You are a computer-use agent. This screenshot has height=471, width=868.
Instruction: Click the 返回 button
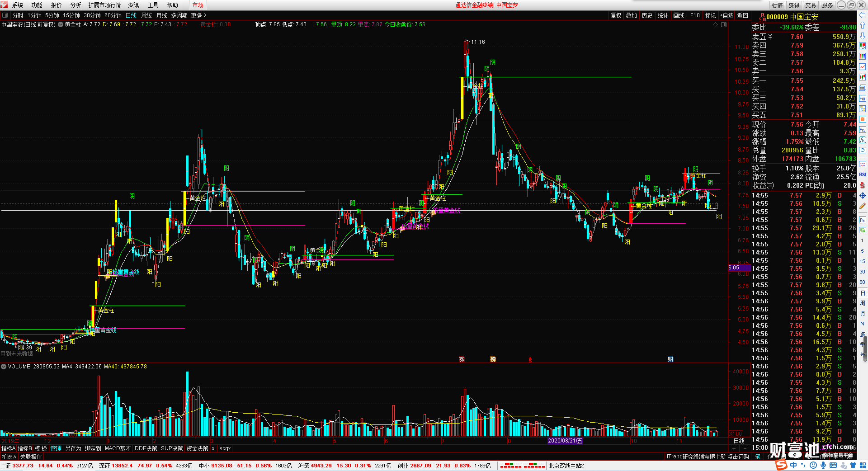[743, 15]
